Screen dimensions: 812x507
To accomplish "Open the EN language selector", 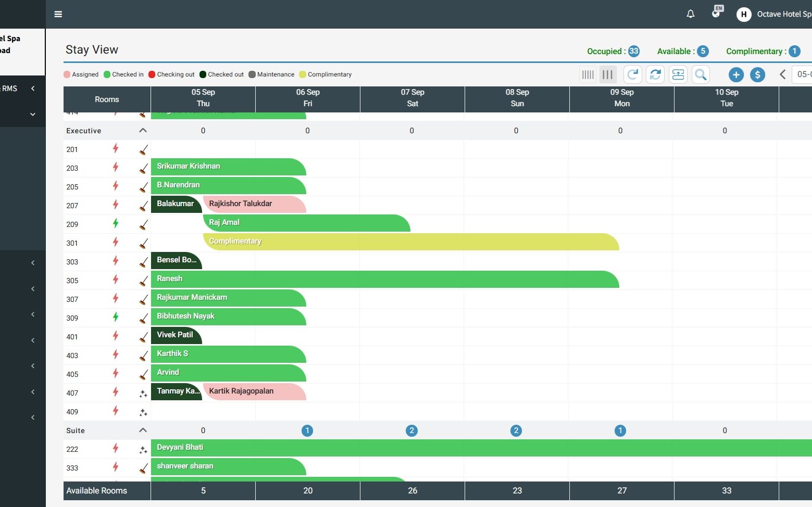I will click(717, 12).
